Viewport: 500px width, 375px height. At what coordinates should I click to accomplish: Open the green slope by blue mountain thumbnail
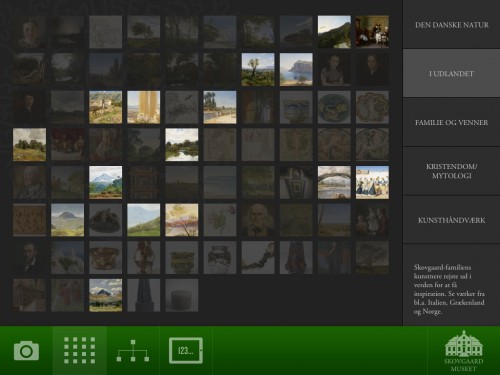pos(144,220)
